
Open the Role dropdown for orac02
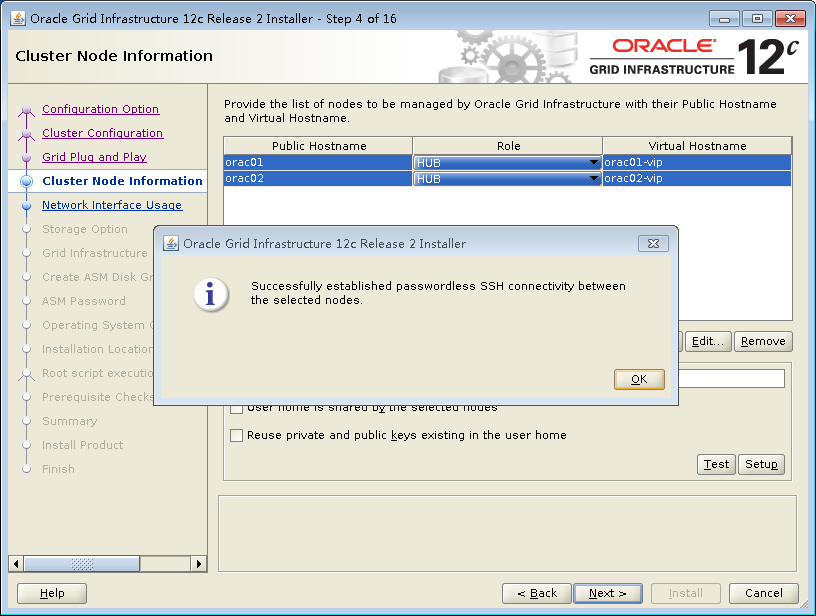point(507,178)
